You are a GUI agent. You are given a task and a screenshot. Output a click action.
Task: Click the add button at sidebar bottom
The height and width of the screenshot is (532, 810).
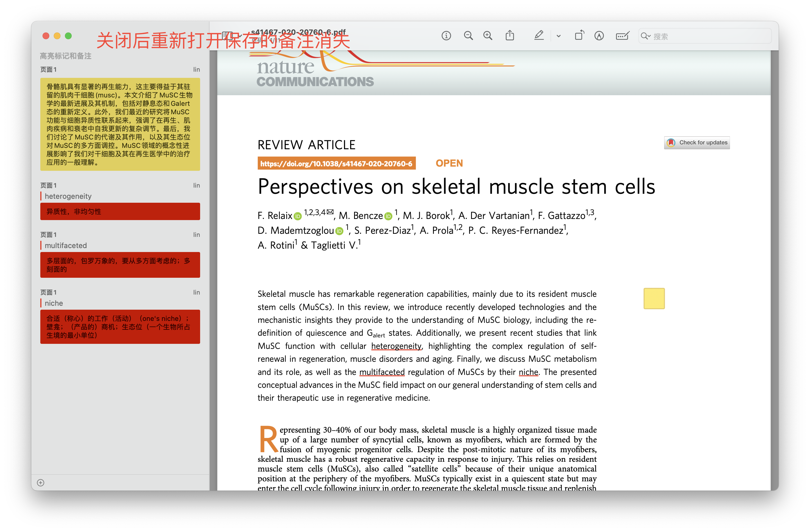41,483
